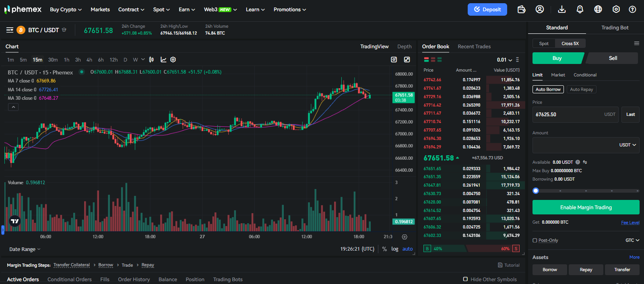Show asks-only order book view
Screen dimensions: 644x284
click(x=433, y=60)
